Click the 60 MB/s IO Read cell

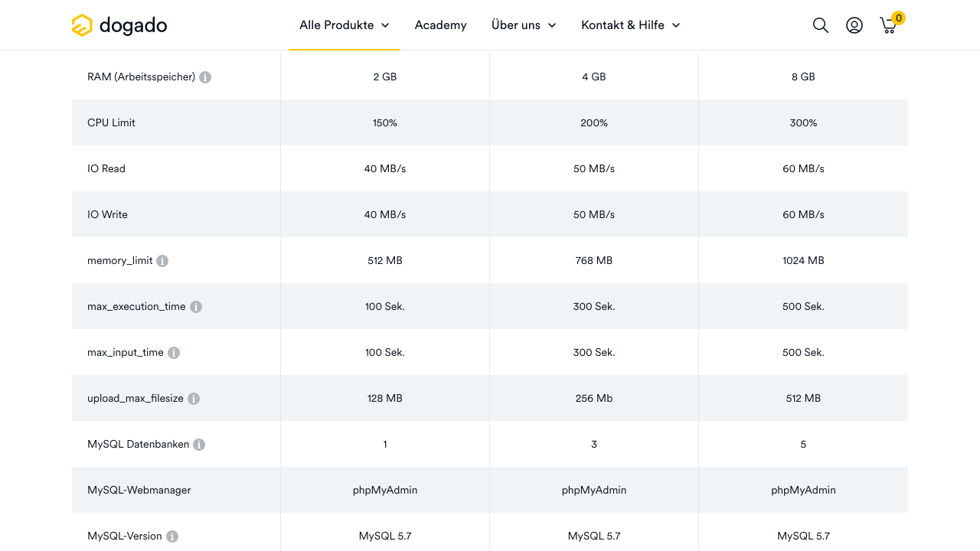pyautogui.click(x=803, y=168)
